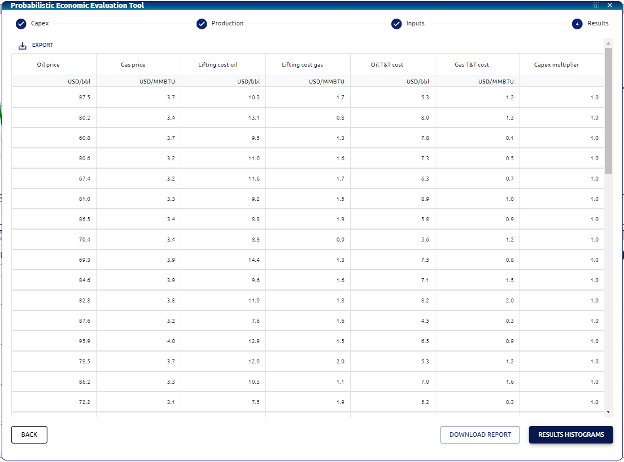The height and width of the screenshot is (462, 624).
Task: Select the Gas price column header
Action: [x=133, y=64]
